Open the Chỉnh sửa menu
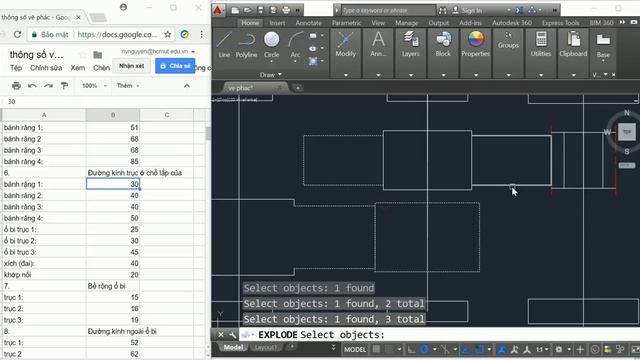Viewport: 640px width, 360px height. (46, 68)
